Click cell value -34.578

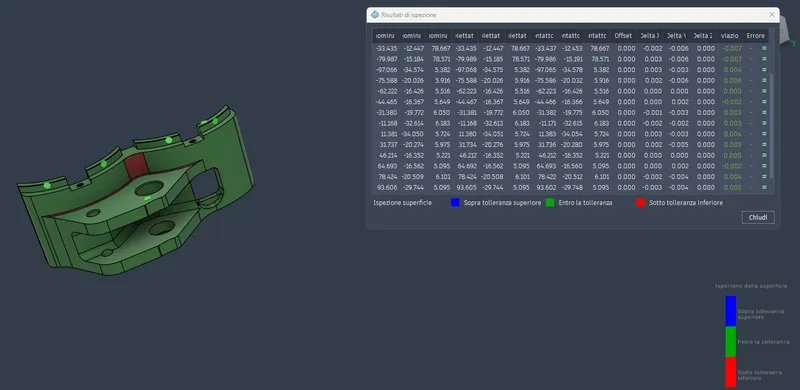571,70
